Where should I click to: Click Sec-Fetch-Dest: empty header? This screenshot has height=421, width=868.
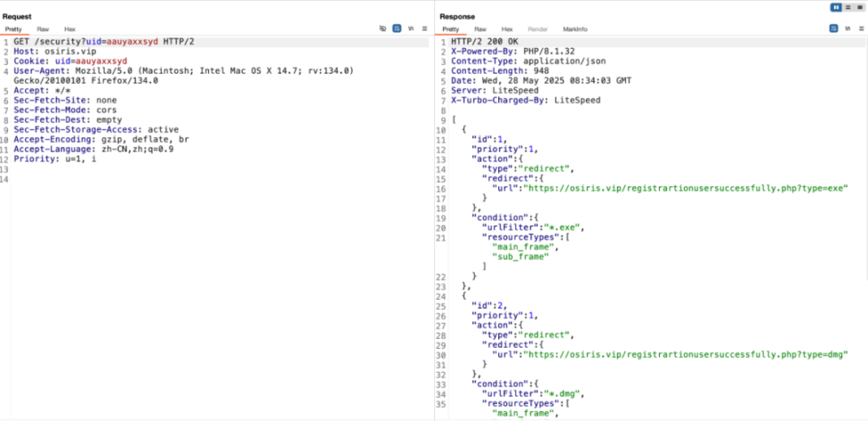(68, 120)
